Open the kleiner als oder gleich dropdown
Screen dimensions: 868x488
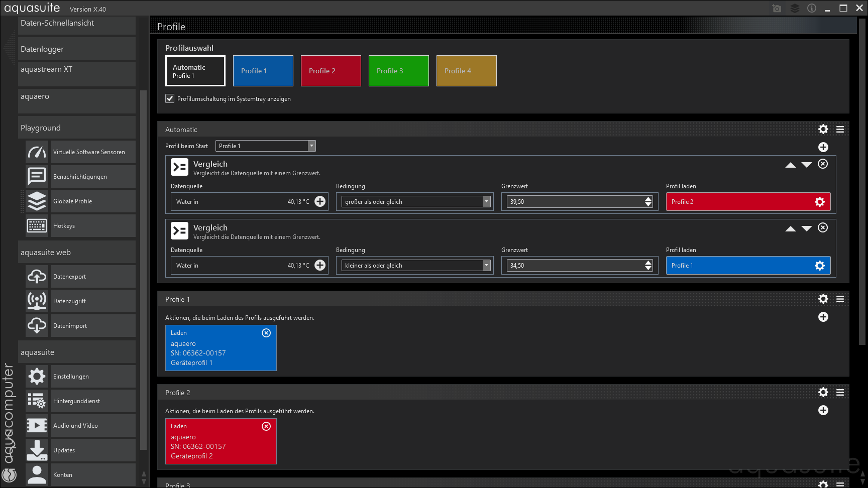tap(486, 266)
